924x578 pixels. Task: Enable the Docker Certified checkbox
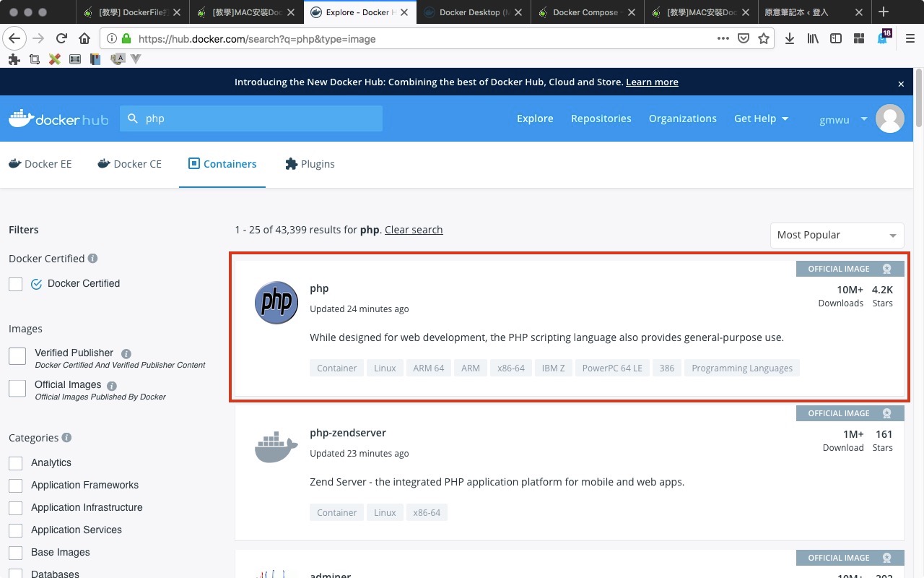point(15,284)
